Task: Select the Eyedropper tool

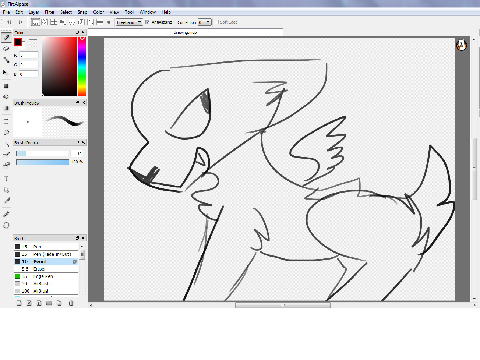Action: point(6,214)
